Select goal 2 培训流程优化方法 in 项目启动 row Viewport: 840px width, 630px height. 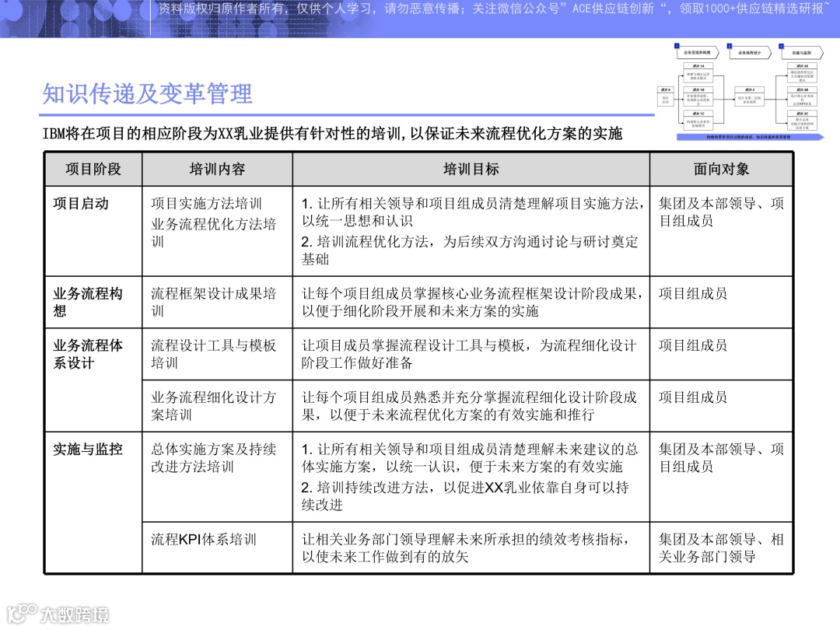tap(470, 250)
